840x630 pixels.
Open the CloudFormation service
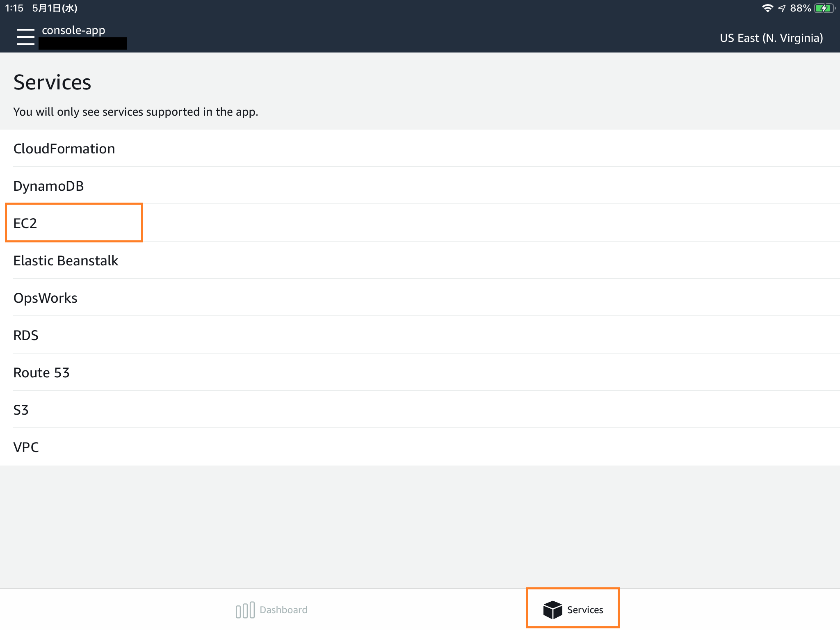coord(64,148)
